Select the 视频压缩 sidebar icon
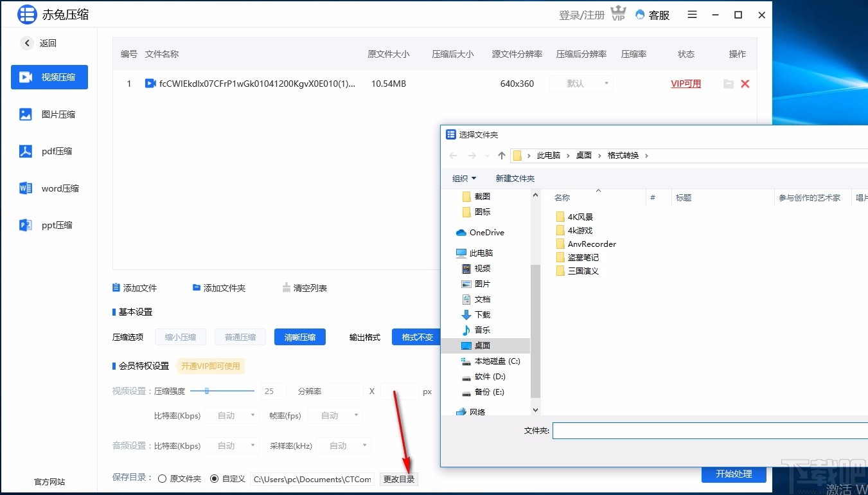 point(49,77)
